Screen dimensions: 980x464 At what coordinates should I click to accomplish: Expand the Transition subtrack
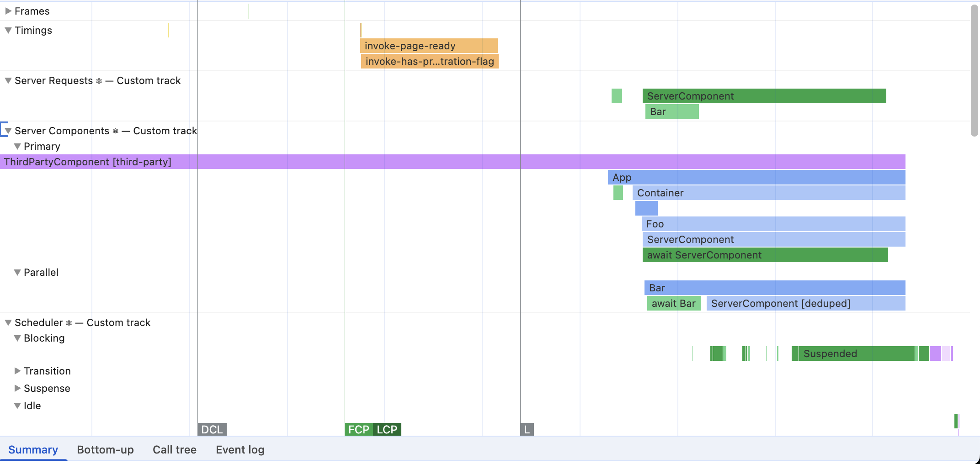click(x=17, y=371)
